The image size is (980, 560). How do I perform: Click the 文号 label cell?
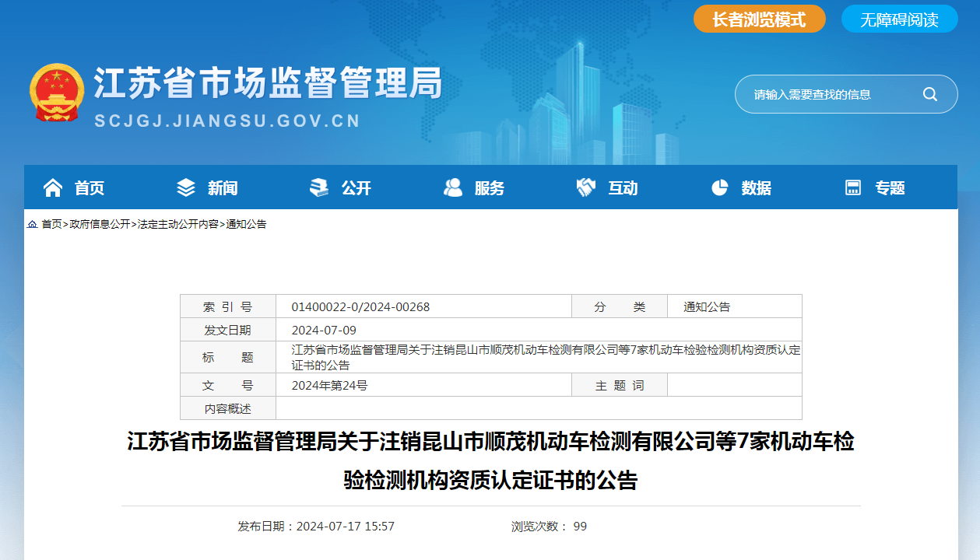[x=228, y=385]
